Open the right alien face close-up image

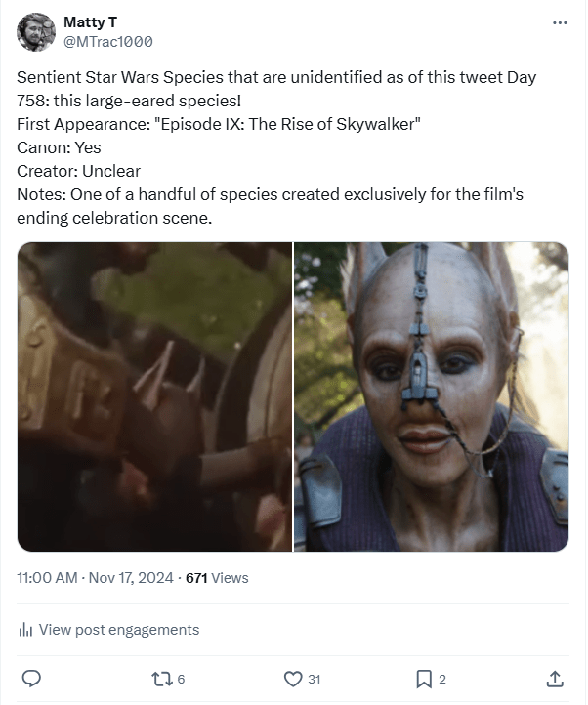point(431,396)
